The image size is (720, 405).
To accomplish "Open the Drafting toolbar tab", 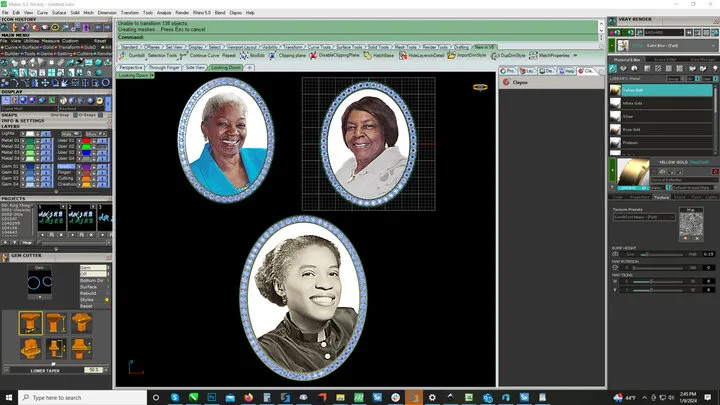I will pos(461,47).
